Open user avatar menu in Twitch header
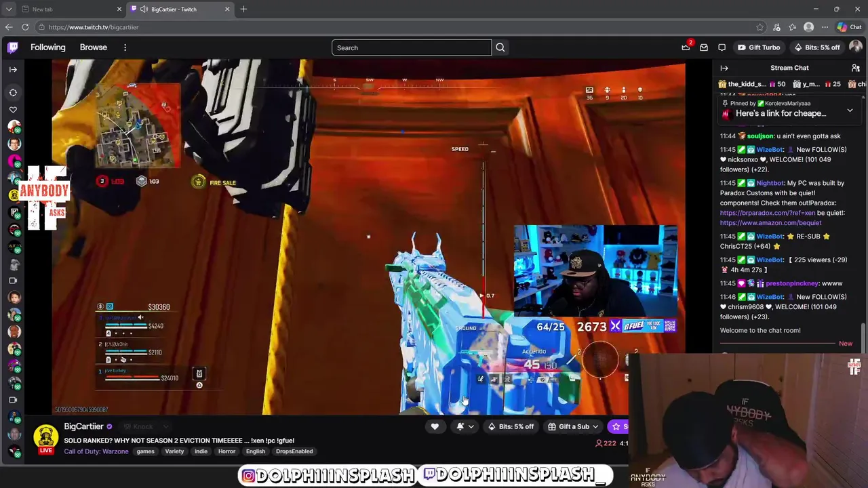The height and width of the screenshot is (488, 868). point(855,47)
